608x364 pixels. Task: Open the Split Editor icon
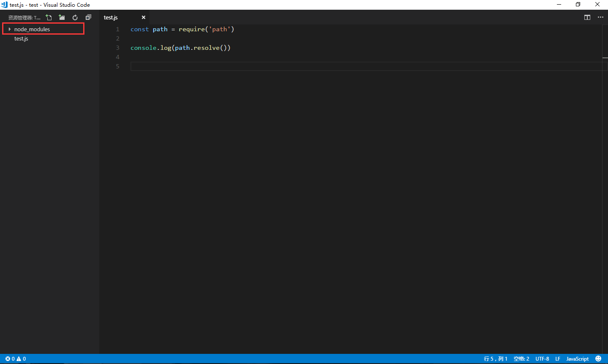coord(587,18)
